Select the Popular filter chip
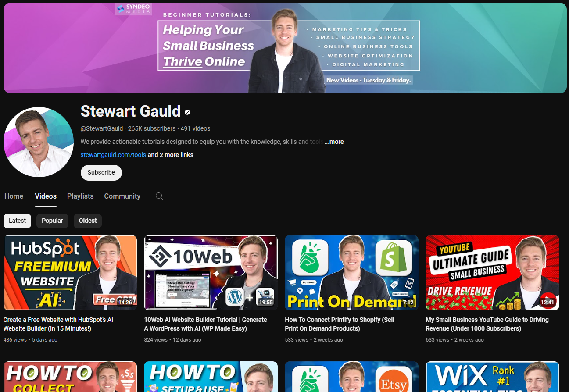This screenshot has width=569, height=392. point(52,221)
